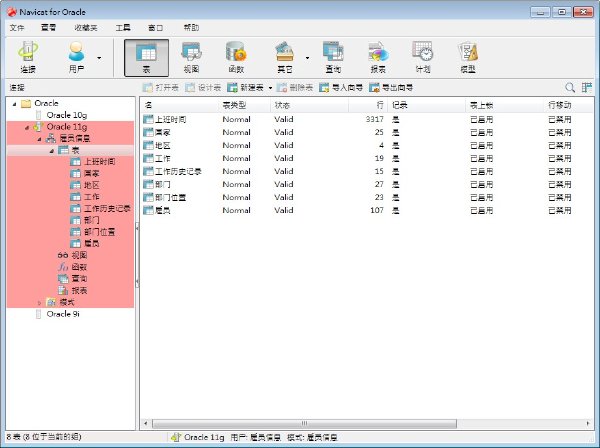Click 设计表 (Design Table) in object toolbar

tap(203, 88)
